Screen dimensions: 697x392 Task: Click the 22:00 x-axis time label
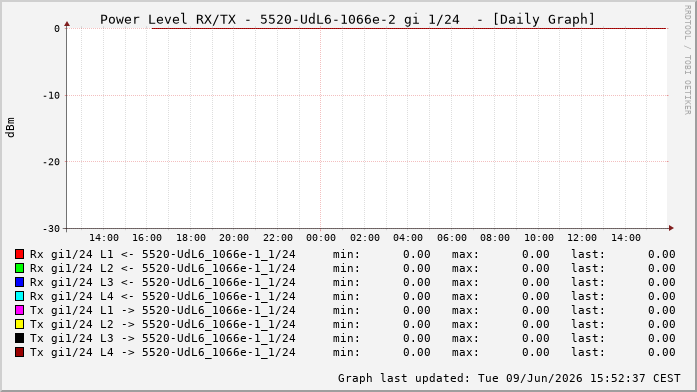coord(278,238)
